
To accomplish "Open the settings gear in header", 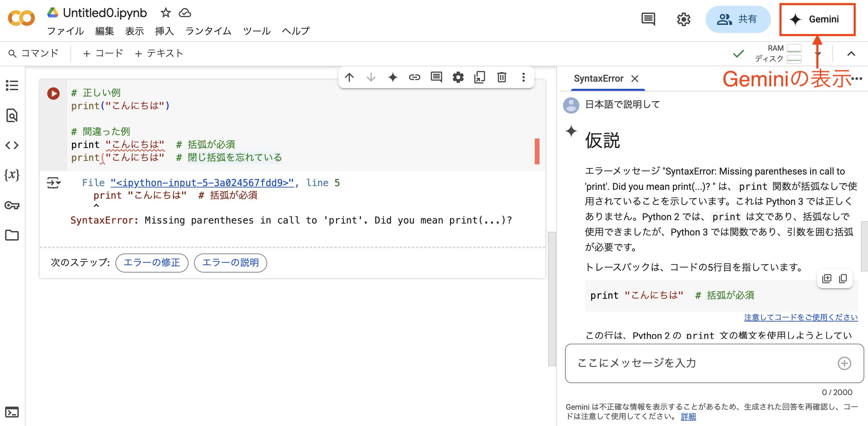I will pos(683,19).
